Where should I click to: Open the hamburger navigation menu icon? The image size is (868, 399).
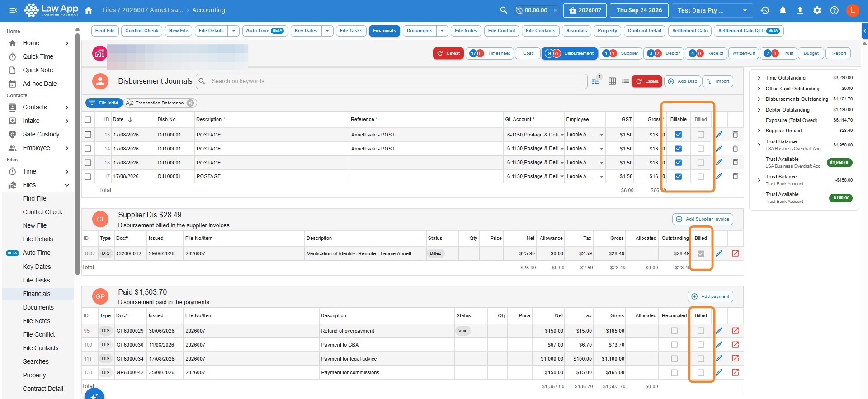[x=13, y=10]
